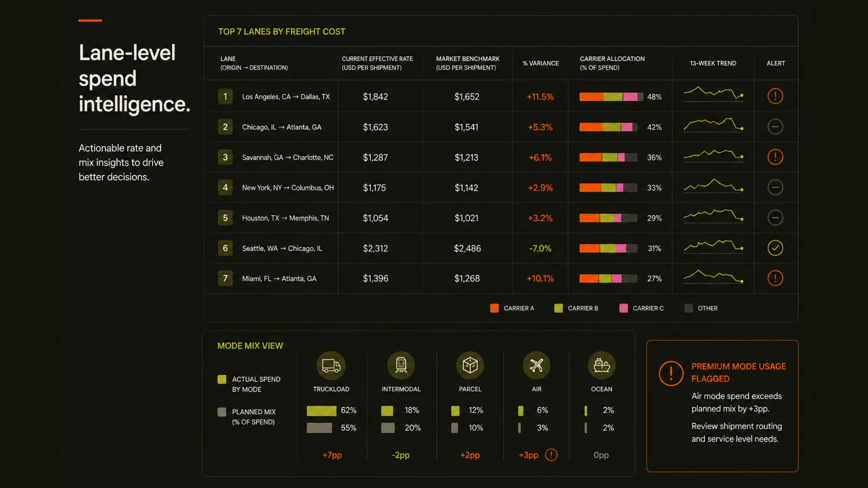The width and height of the screenshot is (868, 488).
Task: Click the +11.5% variance value
Action: tap(540, 97)
